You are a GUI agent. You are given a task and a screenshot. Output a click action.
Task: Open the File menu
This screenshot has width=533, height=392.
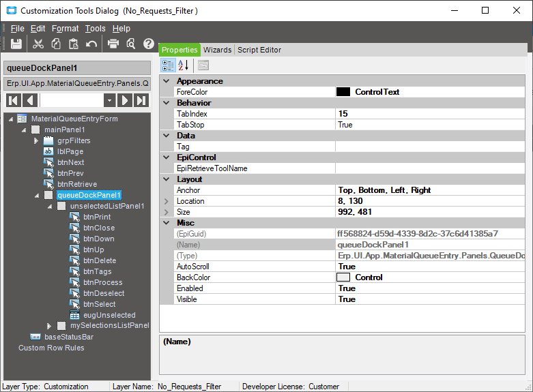coord(17,29)
